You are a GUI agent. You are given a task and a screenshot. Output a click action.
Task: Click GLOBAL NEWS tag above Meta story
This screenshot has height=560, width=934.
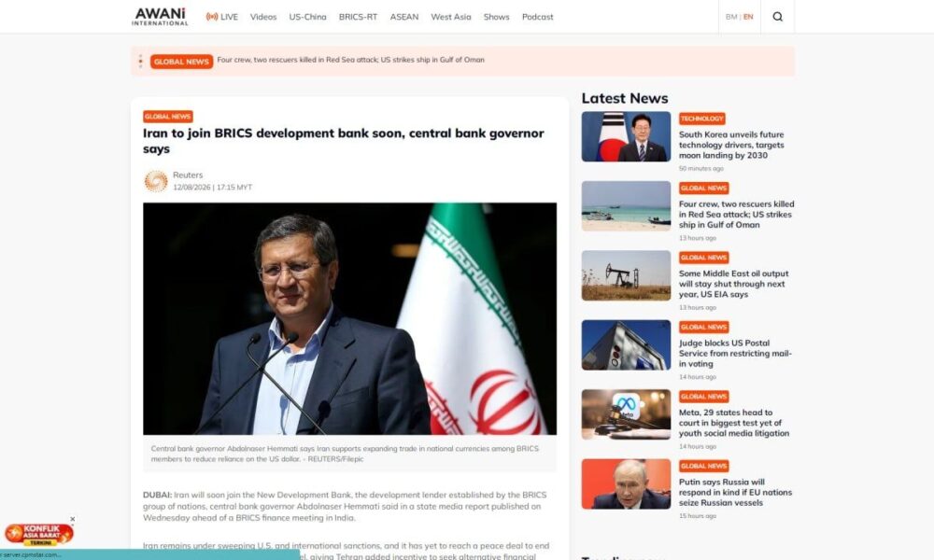tap(704, 397)
